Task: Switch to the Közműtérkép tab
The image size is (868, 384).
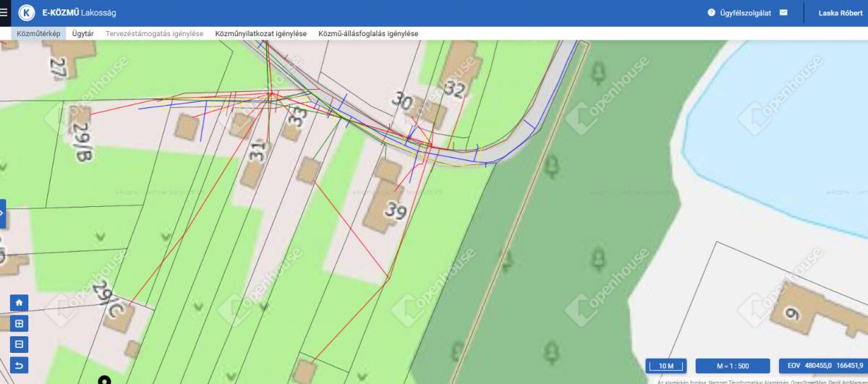Action: point(38,33)
